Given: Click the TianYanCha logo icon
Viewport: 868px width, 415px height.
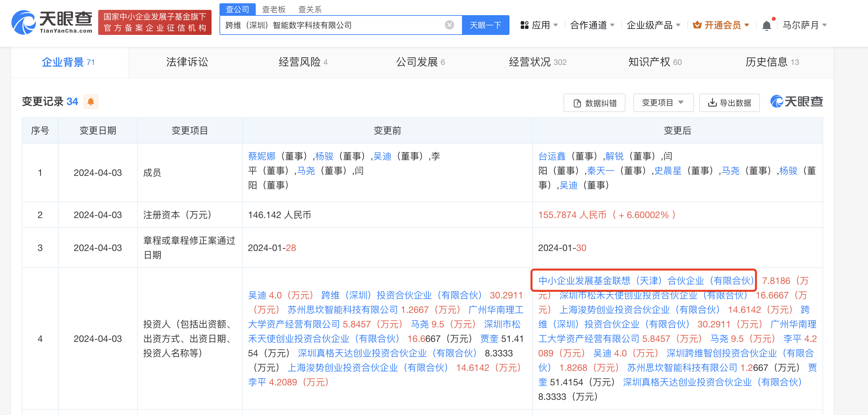Looking at the screenshot, I should point(24,22).
